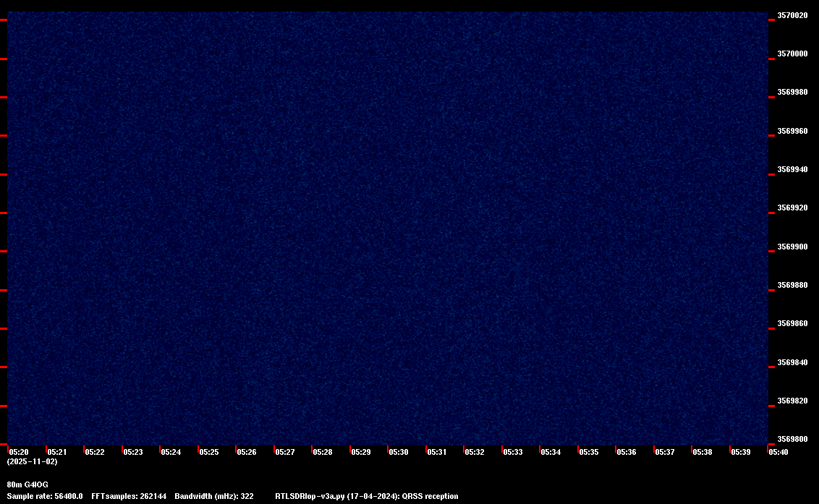Click the FFTsamples: 262144 text
The height and width of the screenshot is (504, 819).
coord(129,496)
